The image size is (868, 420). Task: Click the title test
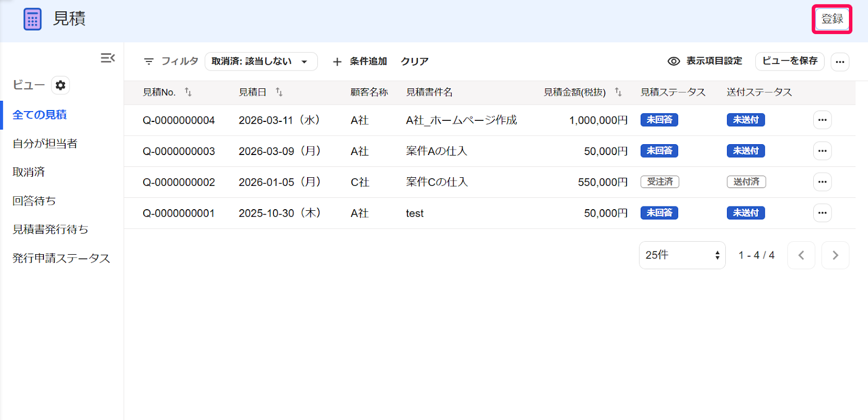point(414,214)
